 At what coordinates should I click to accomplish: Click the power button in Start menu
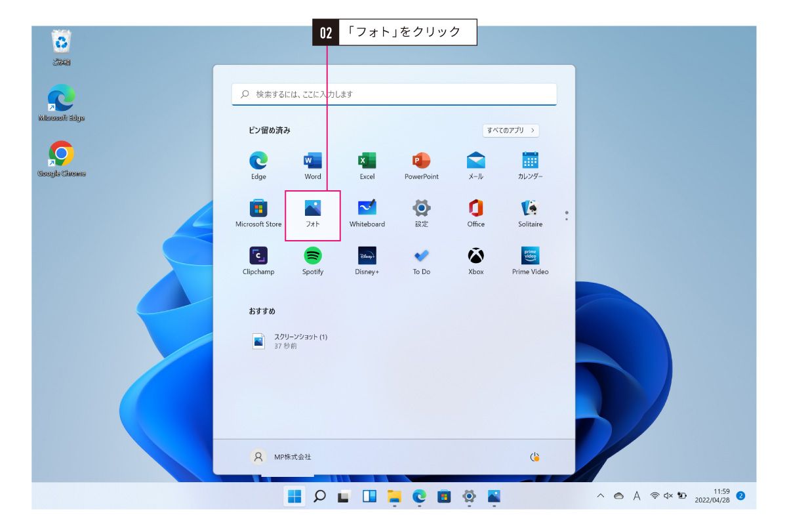click(x=535, y=457)
